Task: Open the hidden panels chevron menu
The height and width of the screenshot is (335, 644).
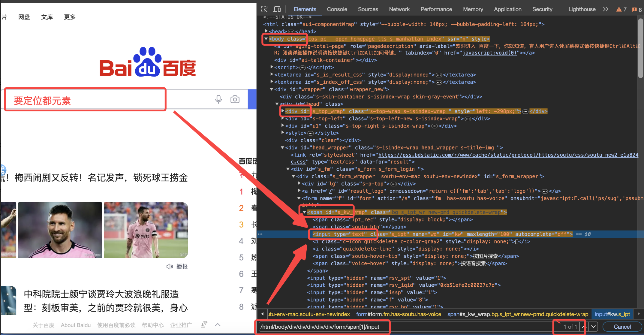Action: pyautogui.click(x=605, y=9)
